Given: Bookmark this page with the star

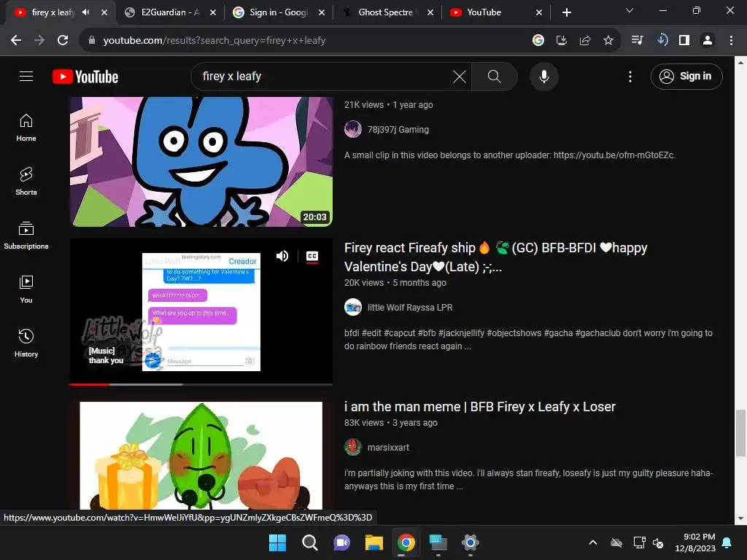Looking at the screenshot, I should [x=608, y=41].
